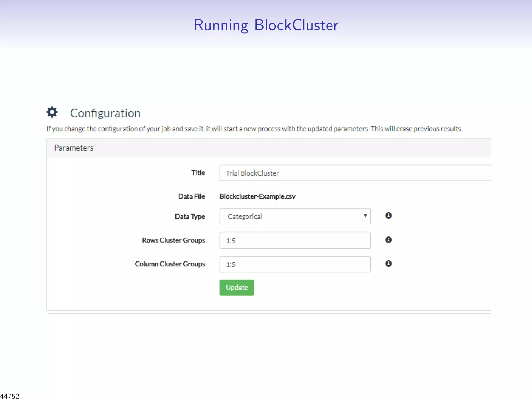
Task: Click the green Update button
Action: pos(237,288)
